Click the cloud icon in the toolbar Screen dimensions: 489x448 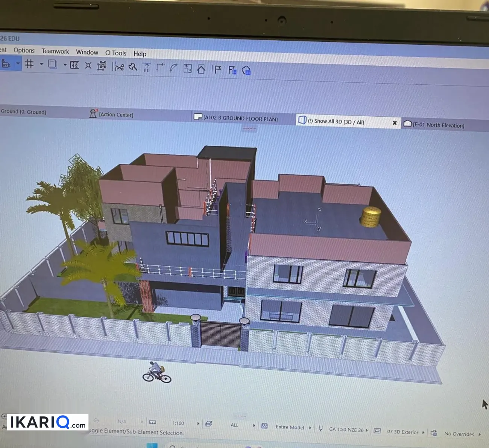[246, 70]
